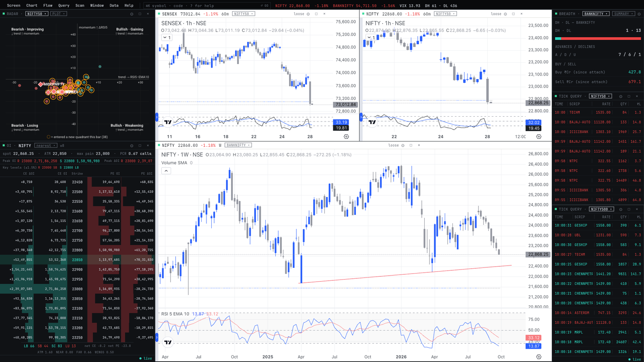
Task: Select the 23000 strike row
Action: click(77, 289)
